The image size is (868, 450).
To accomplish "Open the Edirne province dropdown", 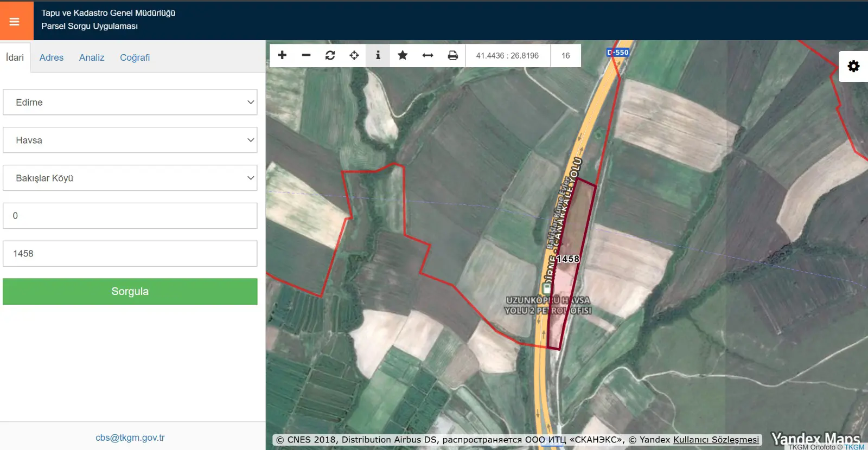I will pyautogui.click(x=130, y=102).
